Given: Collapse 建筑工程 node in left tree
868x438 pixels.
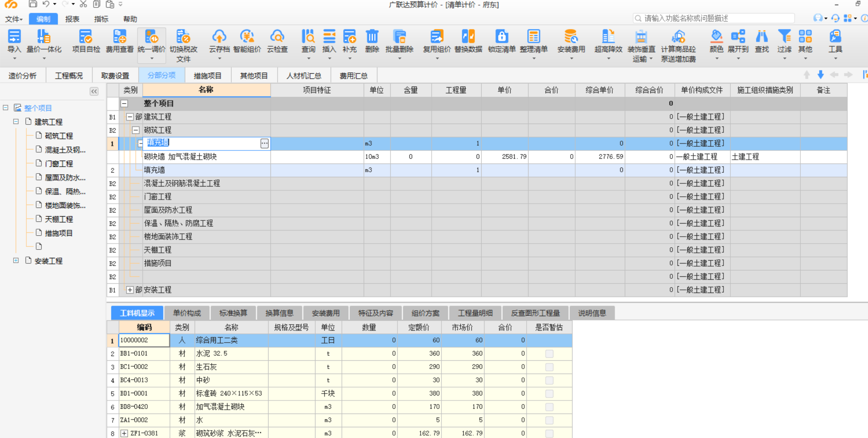Looking at the screenshot, I should [16, 122].
